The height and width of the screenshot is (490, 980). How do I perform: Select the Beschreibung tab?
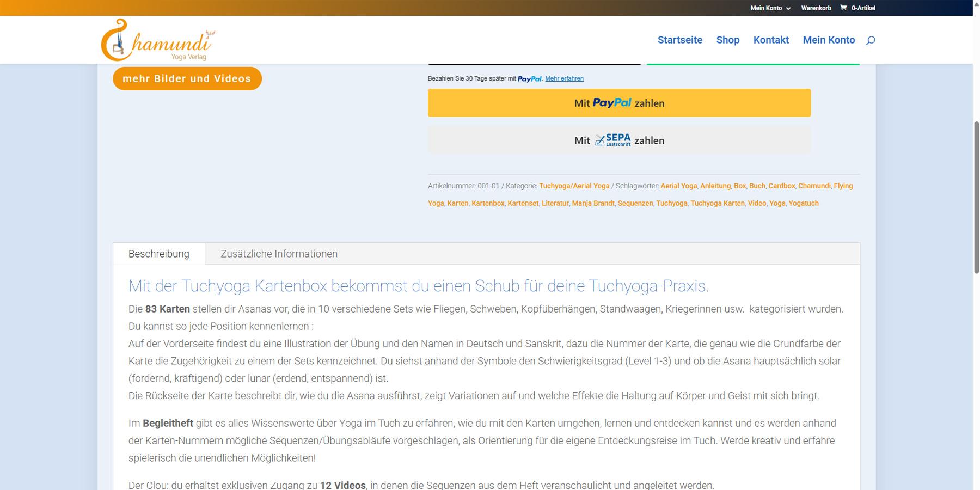pyautogui.click(x=159, y=254)
